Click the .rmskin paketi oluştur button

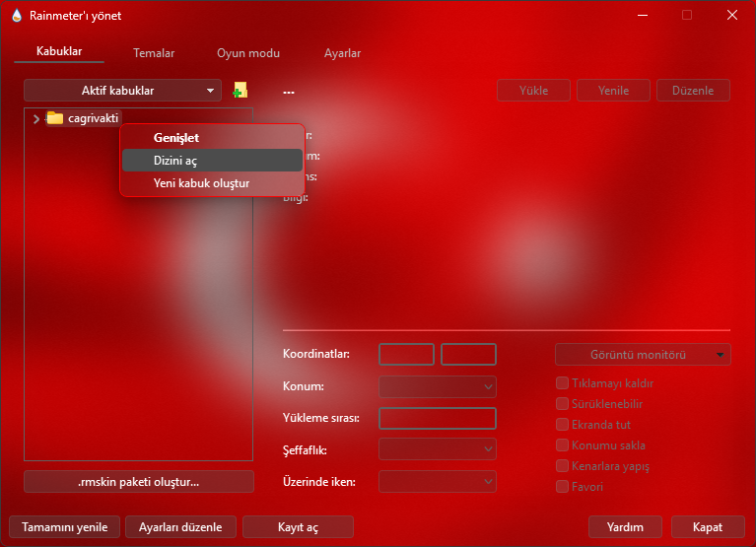tap(139, 482)
